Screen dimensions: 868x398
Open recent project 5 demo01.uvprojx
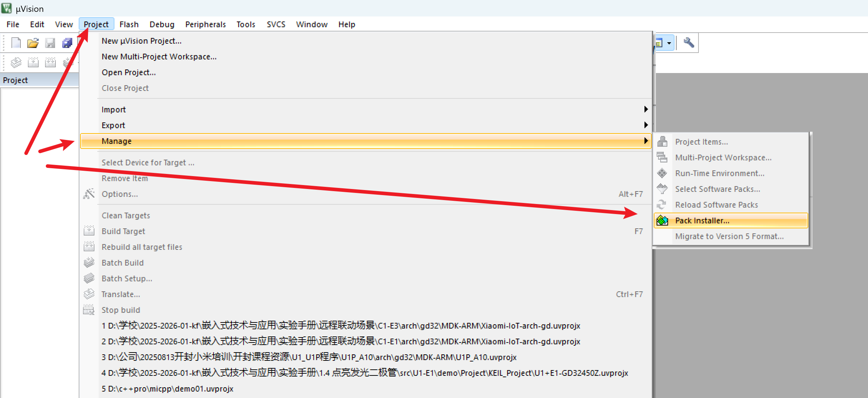(x=366, y=389)
